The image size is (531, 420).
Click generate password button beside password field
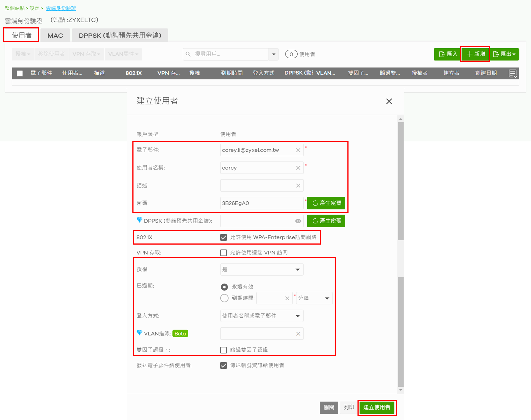tap(326, 203)
